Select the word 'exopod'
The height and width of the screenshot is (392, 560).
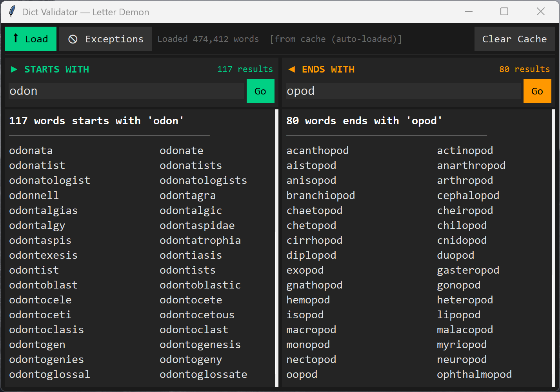305,270
